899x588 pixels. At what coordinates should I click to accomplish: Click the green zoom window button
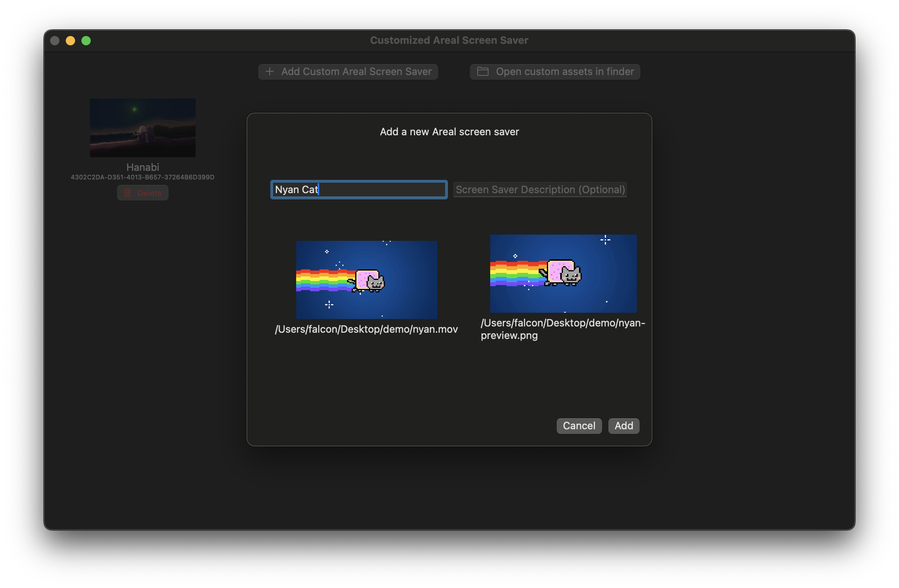point(86,41)
